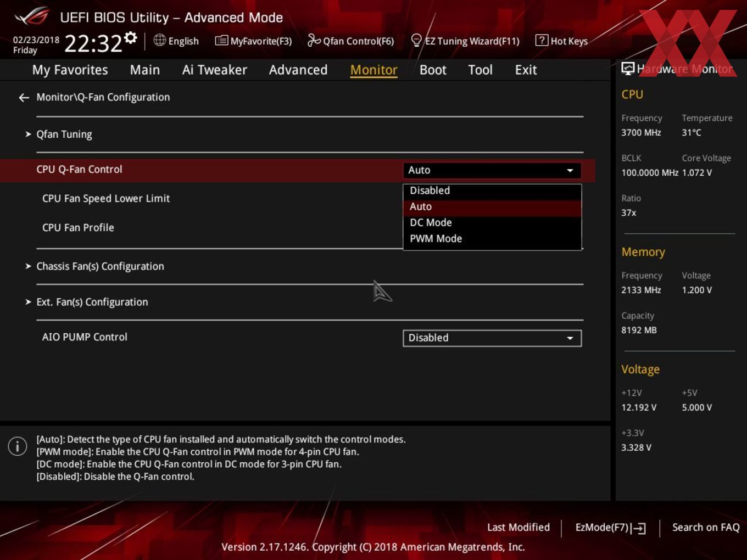Click the Last Modified button
Image resolution: width=747 pixels, height=560 pixels.
tap(518, 527)
